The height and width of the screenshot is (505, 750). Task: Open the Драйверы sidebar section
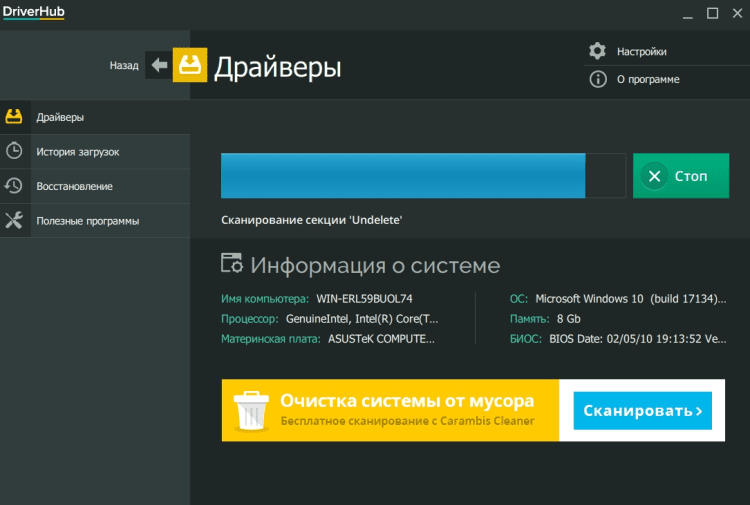[60, 117]
